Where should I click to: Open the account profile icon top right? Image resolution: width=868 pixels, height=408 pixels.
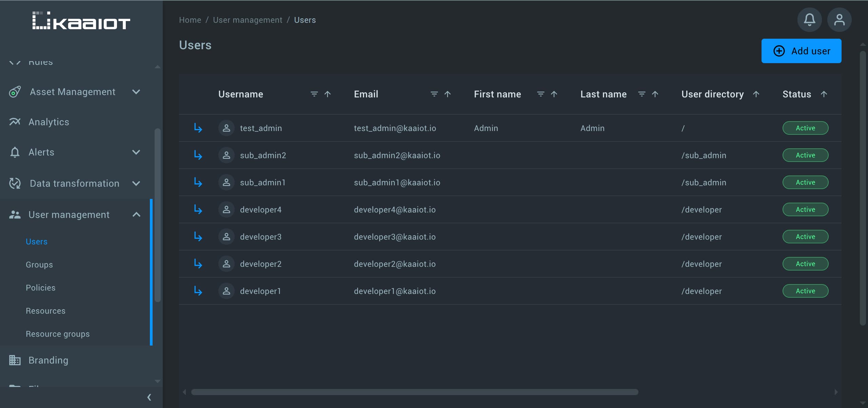[x=840, y=20]
